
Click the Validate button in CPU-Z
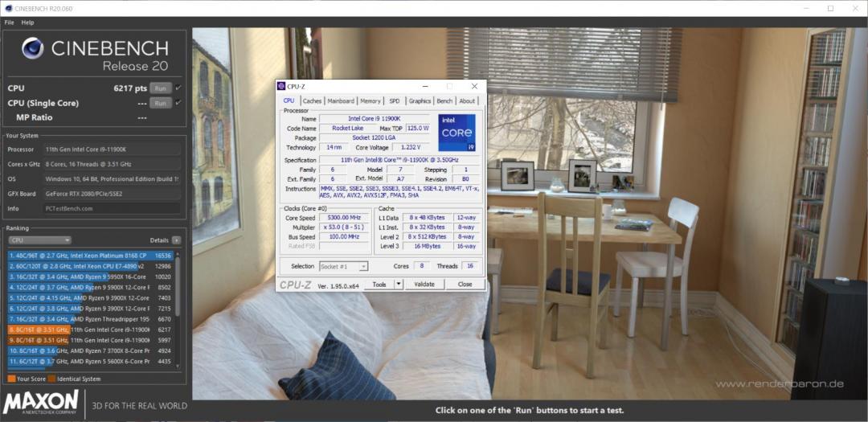pos(424,284)
